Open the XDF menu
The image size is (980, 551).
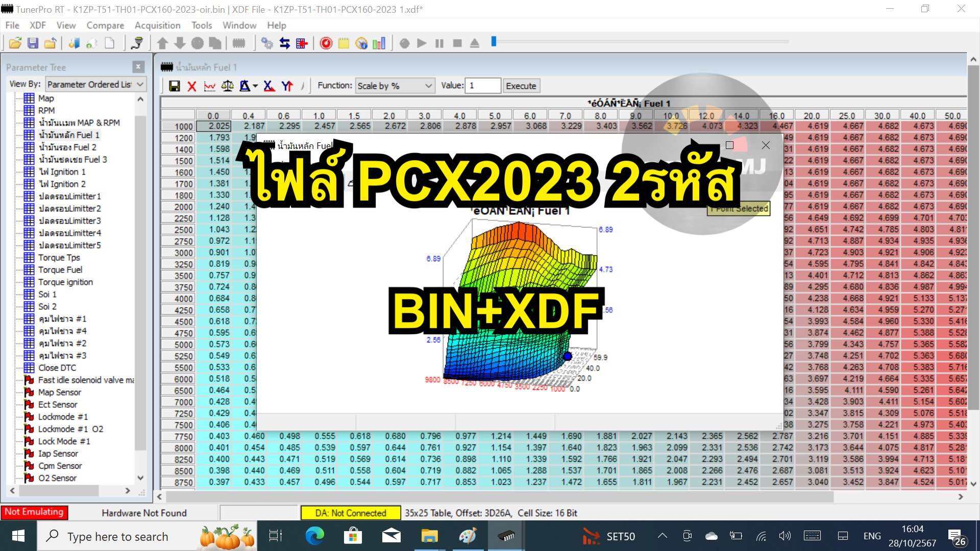tap(38, 25)
